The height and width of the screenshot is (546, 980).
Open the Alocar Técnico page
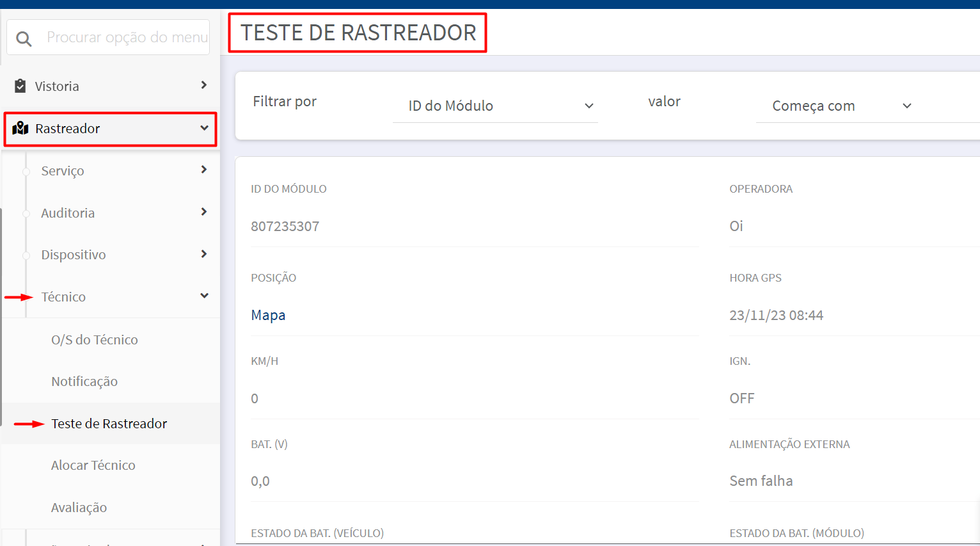coord(93,465)
